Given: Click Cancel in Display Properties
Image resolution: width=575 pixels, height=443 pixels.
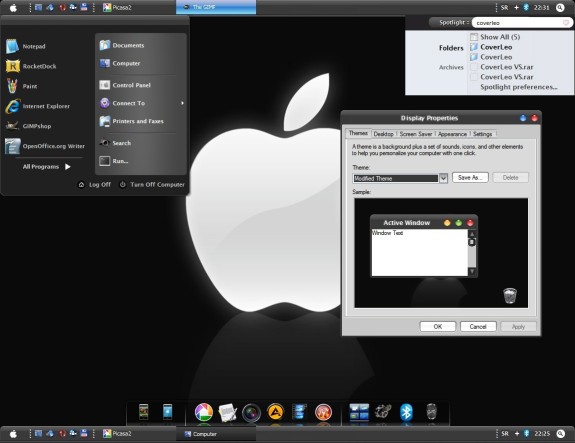Looking at the screenshot, I should pyautogui.click(x=478, y=326).
